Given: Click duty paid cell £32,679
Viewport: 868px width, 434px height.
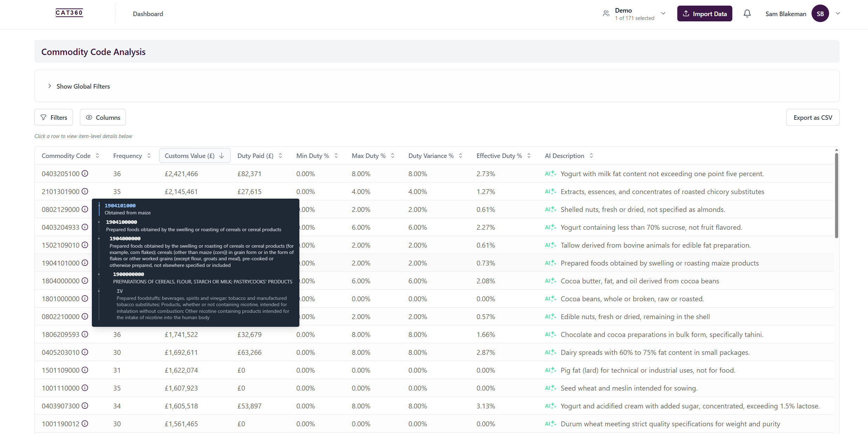Looking at the screenshot, I should 249,335.
